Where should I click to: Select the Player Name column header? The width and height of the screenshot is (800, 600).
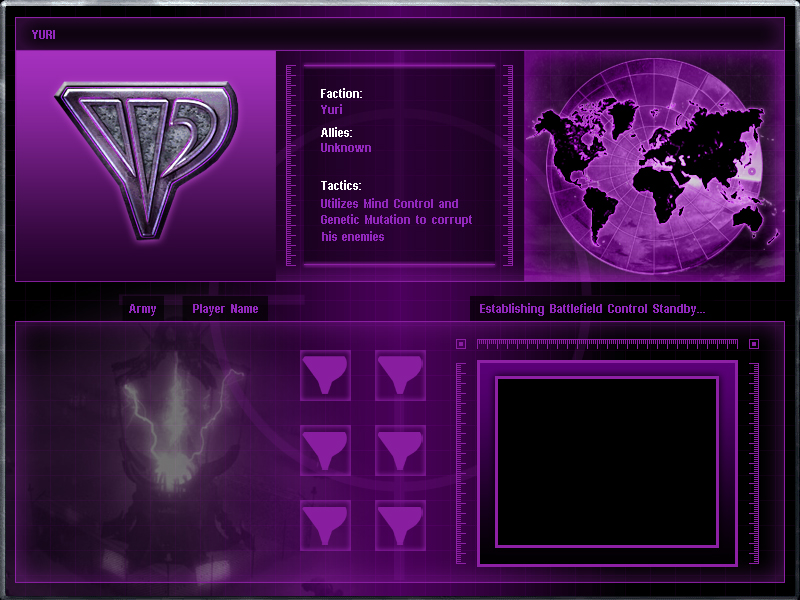pyautogui.click(x=225, y=309)
